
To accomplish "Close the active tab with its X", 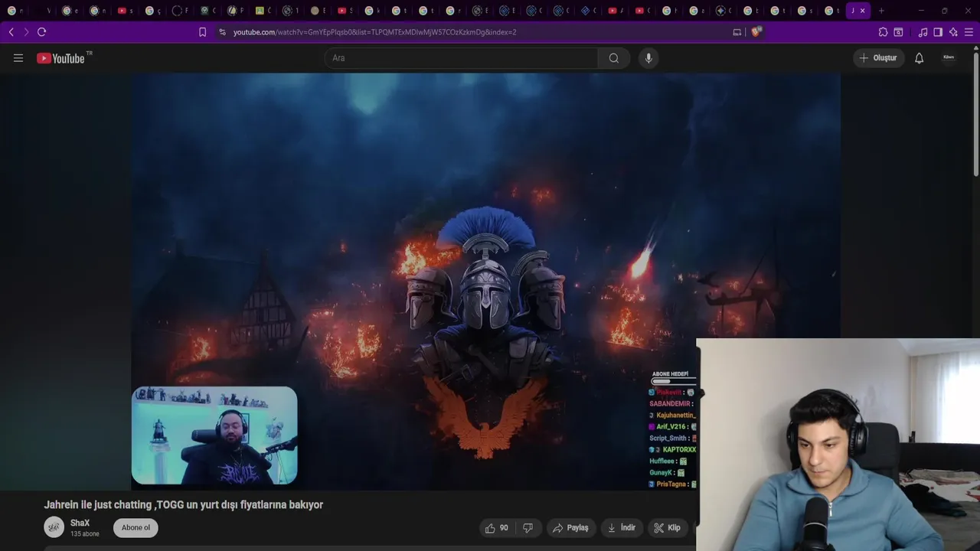I will tap(863, 11).
